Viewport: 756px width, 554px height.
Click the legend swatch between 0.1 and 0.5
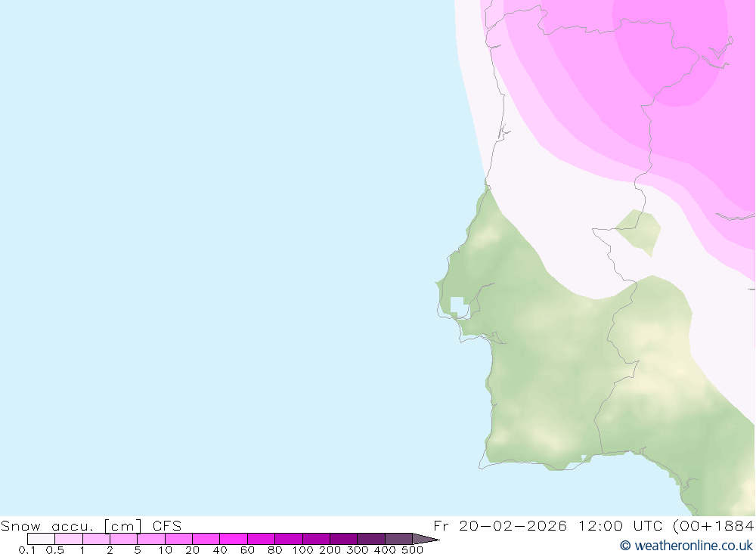tap(41, 539)
